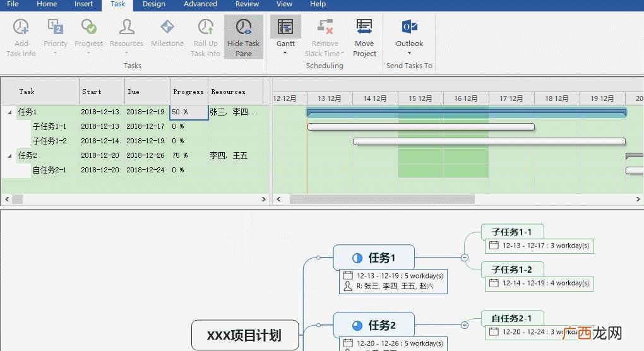Click the Gantt horizontal scrollbar thumb
Image resolution: width=644 pixels, height=351 pixels.
[382, 199]
